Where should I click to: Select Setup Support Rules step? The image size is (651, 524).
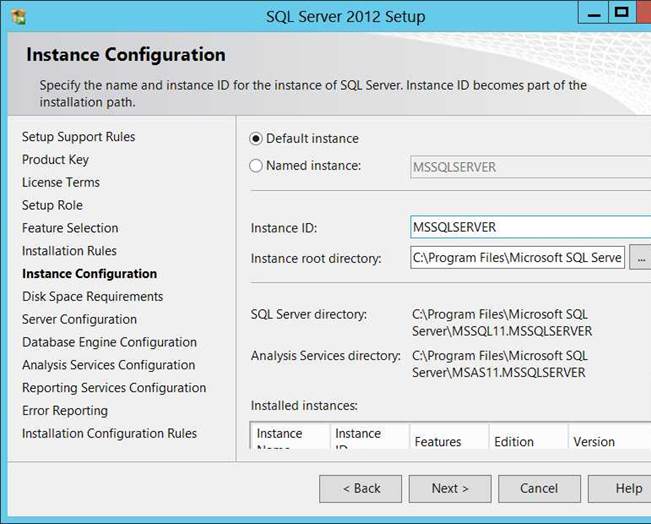pyautogui.click(x=78, y=137)
